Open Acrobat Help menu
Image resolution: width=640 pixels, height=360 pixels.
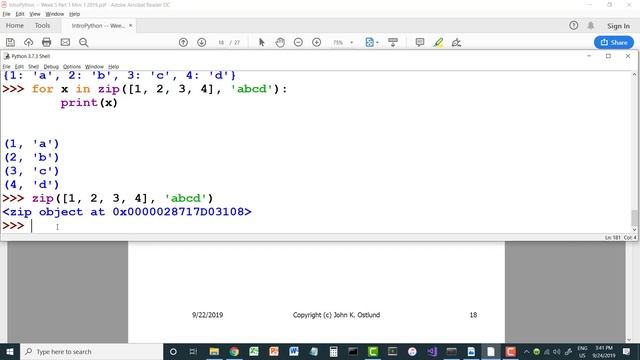tap(74, 14)
